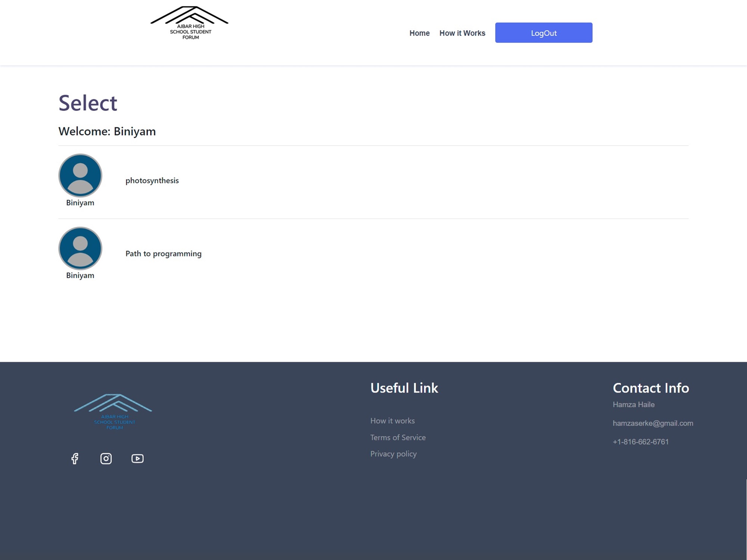Open the Path to programming question

163,254
